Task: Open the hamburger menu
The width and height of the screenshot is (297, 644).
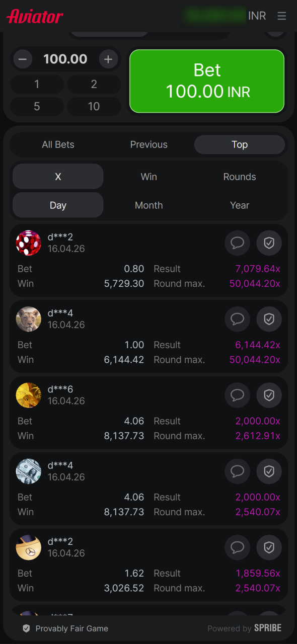Action: [282, 16]
